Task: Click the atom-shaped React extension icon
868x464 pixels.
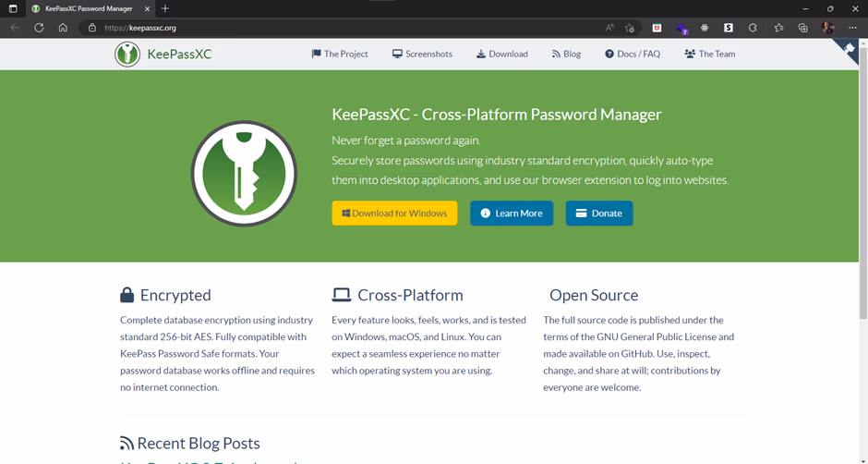Action: (705, 28)
